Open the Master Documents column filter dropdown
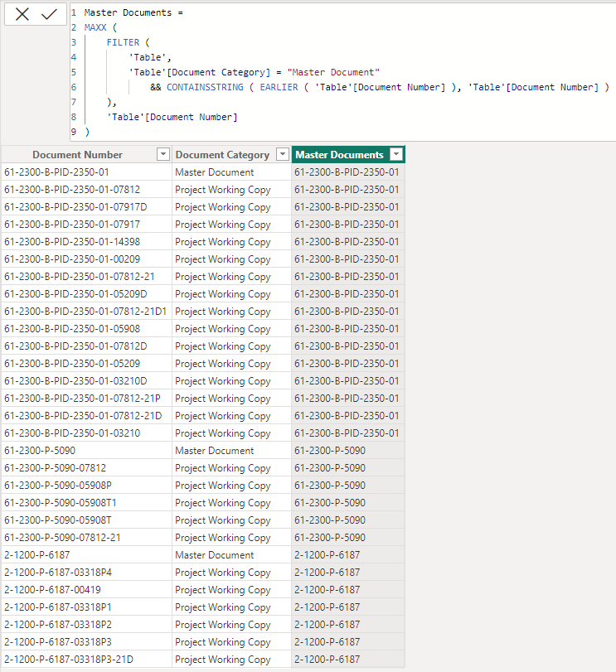 tap(396, 154)
